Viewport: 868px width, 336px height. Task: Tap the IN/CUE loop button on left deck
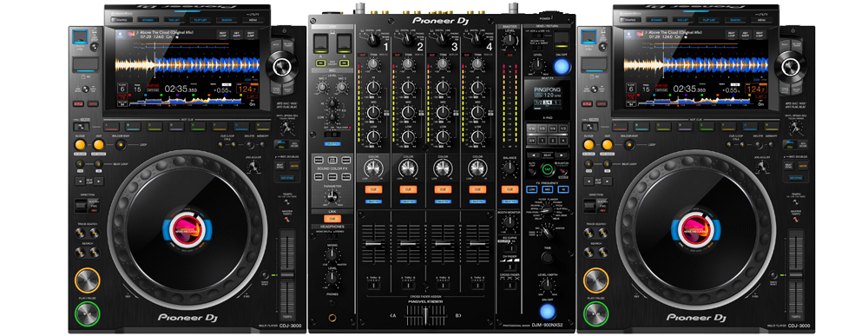click(x=80, y=145)
